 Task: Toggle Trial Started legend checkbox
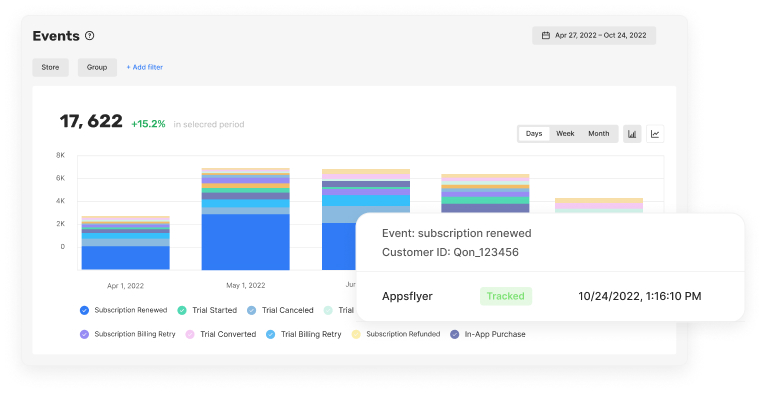point(182,310)
